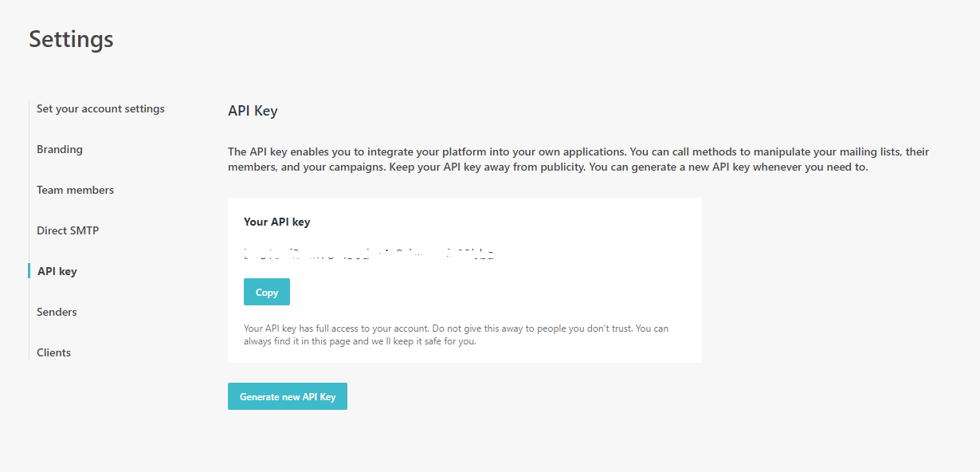Click Generate new API Key button
The height and width of the screenshot is (472, 980).
tap(288, 397)
